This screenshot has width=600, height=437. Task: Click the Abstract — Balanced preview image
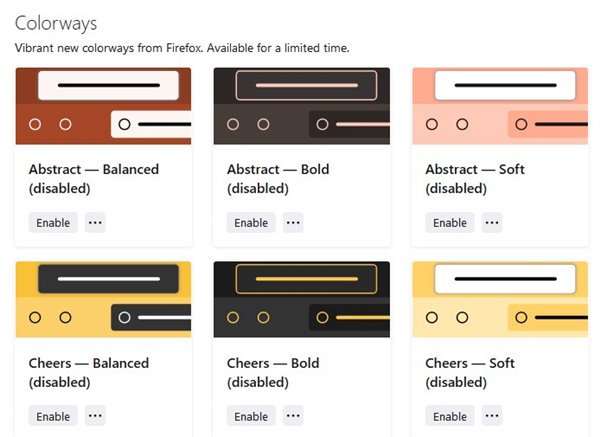[103, 106]
